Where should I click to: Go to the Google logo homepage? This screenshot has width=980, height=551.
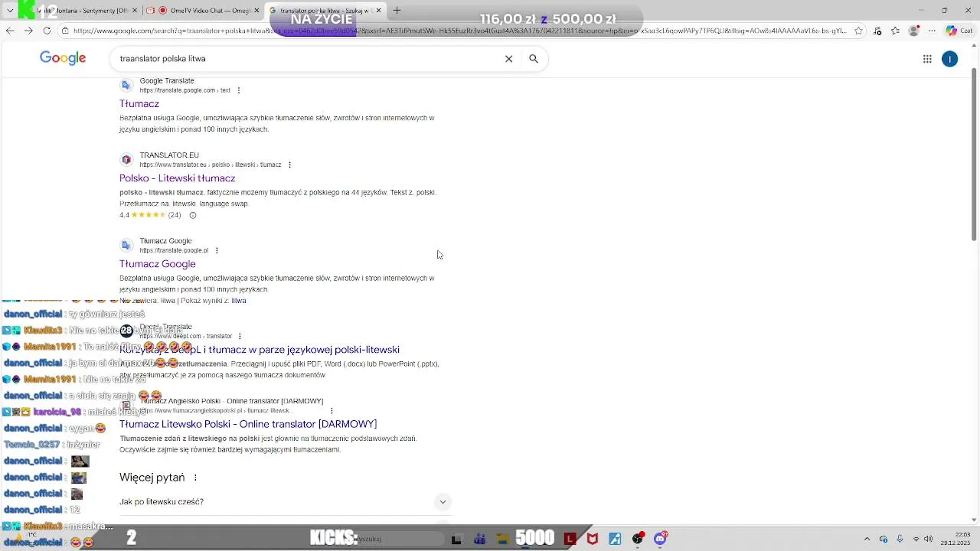click(x=63, y=58)
